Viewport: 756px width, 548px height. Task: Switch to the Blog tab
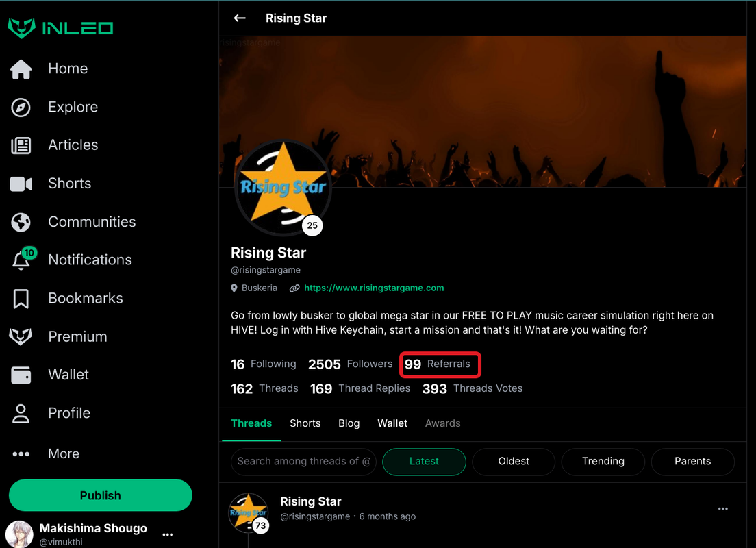click(x=349, y=423)
